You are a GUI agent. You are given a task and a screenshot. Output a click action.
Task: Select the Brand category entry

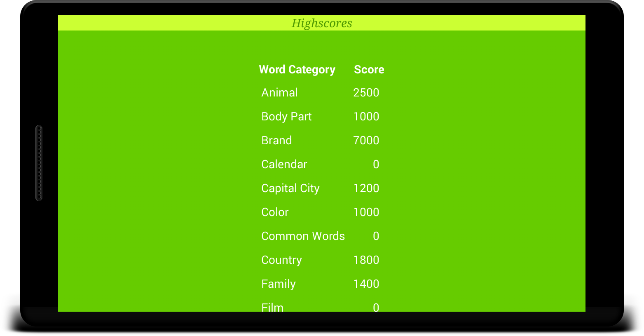[276, 141]
